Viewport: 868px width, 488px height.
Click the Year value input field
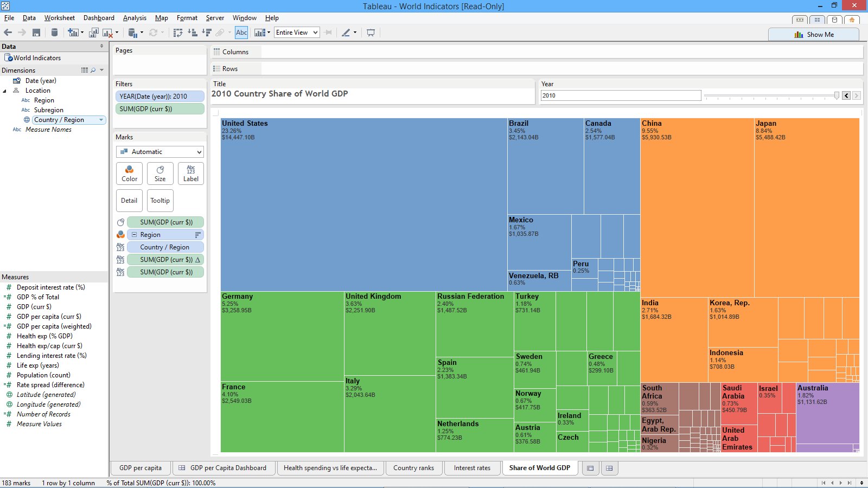[x=621, y=95]
